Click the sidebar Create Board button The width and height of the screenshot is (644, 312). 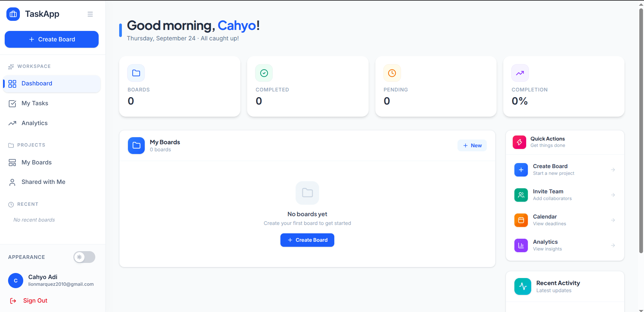click(x=52, y=39)
